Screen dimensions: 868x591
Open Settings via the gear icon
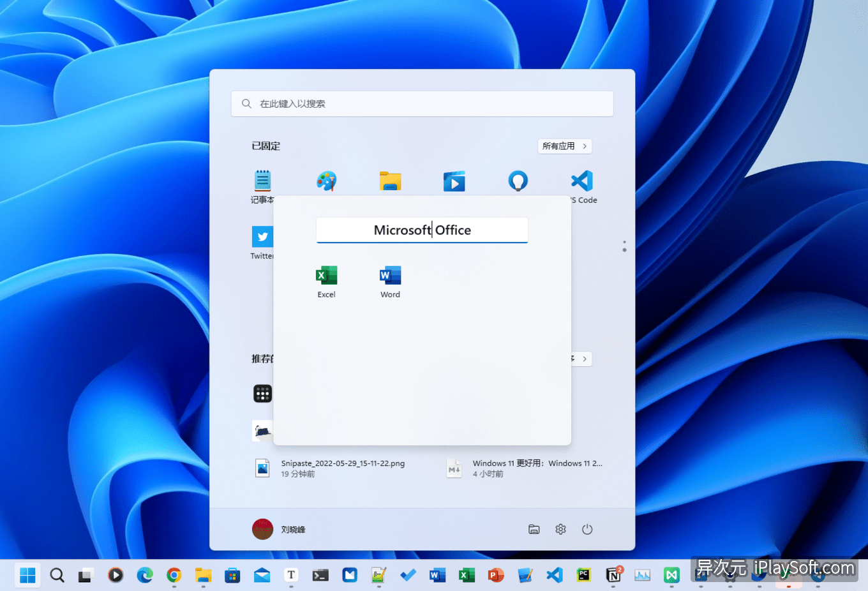click(560, 529)
